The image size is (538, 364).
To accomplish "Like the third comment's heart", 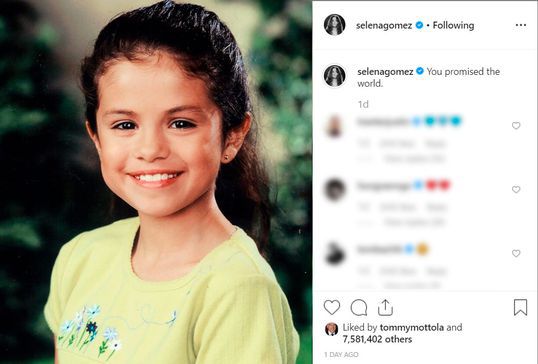I will [x=516, y=253].
